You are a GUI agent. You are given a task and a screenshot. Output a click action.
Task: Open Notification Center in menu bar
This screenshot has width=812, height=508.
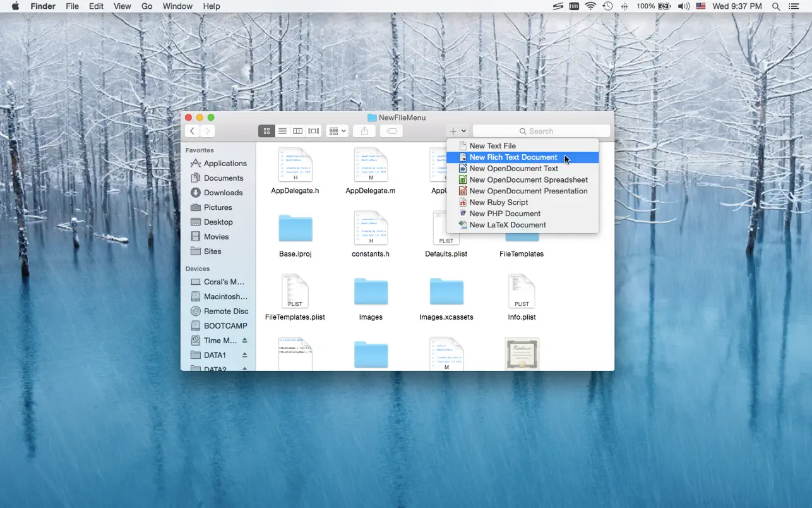(x=794, y=6)
